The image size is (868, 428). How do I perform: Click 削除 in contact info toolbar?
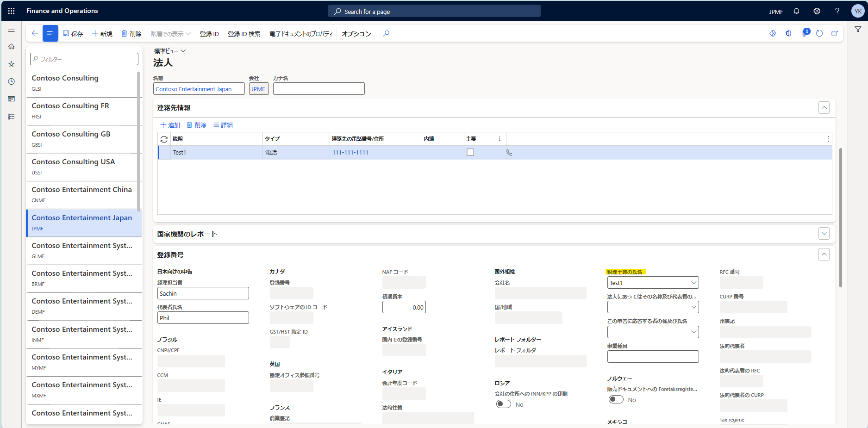[197, 125]
